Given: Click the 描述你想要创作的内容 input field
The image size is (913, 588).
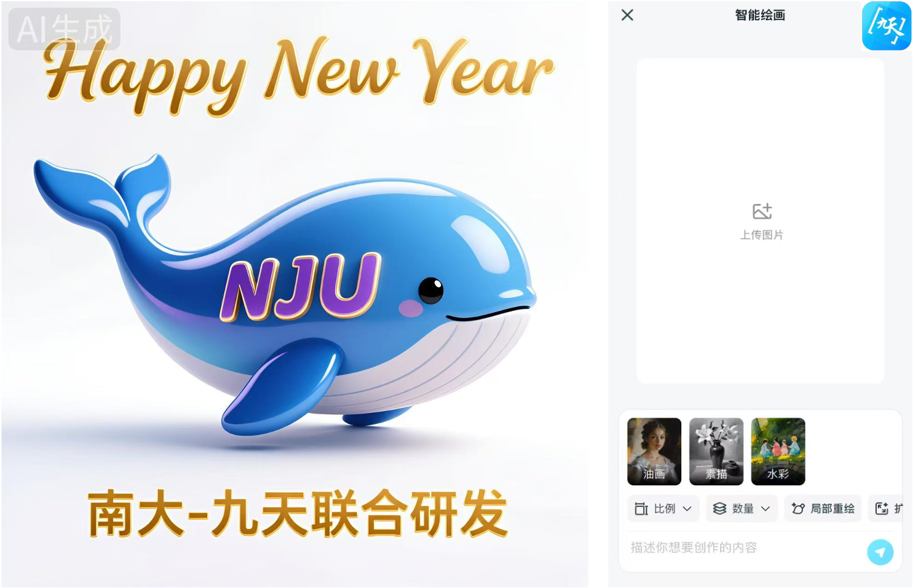Looking at the screenshot, I should tap(745, 547).
